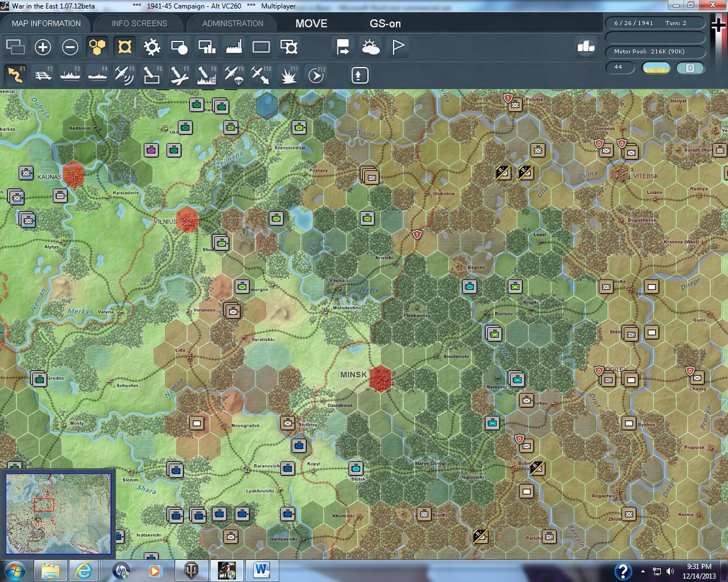Screen dimensions: 728x582
Task: Select the F2 rail mode icon
Action: pyautogui.click(x=43, y=75)
